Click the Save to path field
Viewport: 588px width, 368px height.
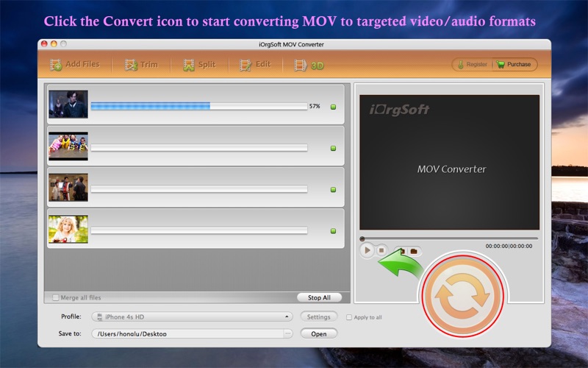(x=187, y=333)
